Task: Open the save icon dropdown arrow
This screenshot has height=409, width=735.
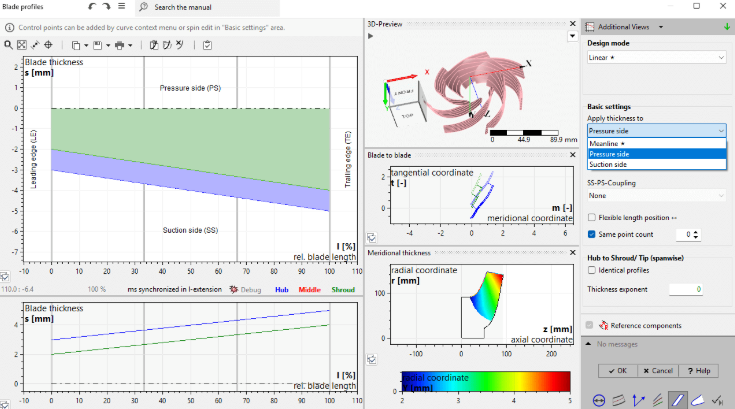Action: click(x=108, y=45)
